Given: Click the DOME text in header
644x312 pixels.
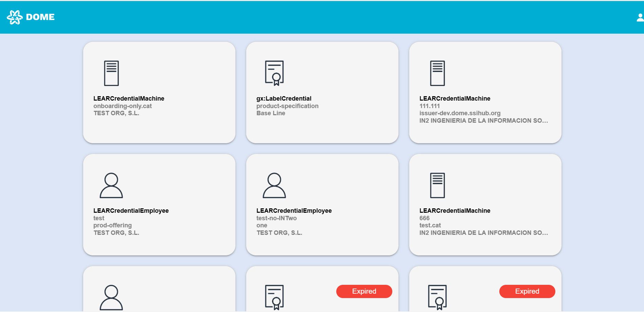Looking at the screenshot, I should point(40,17).
